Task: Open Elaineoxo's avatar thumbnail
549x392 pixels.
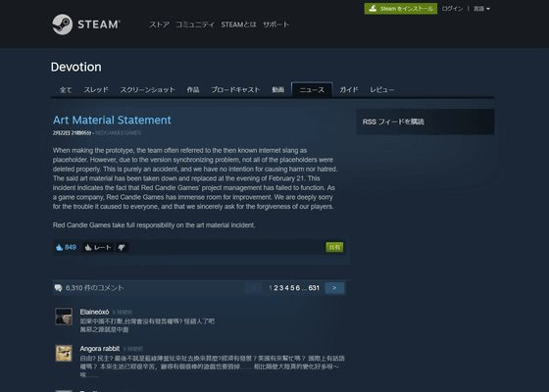Action: point(64,317)
